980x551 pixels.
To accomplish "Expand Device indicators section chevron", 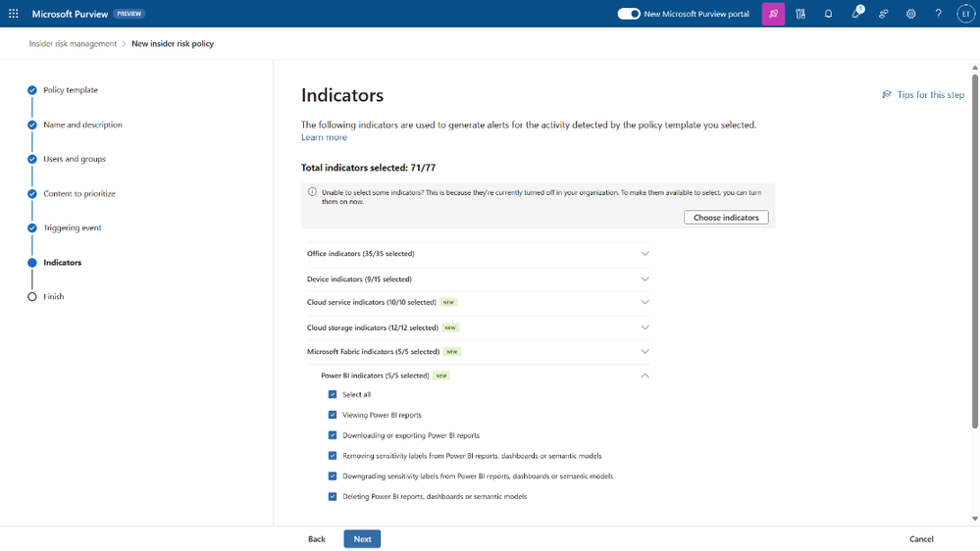I will 645,279.
